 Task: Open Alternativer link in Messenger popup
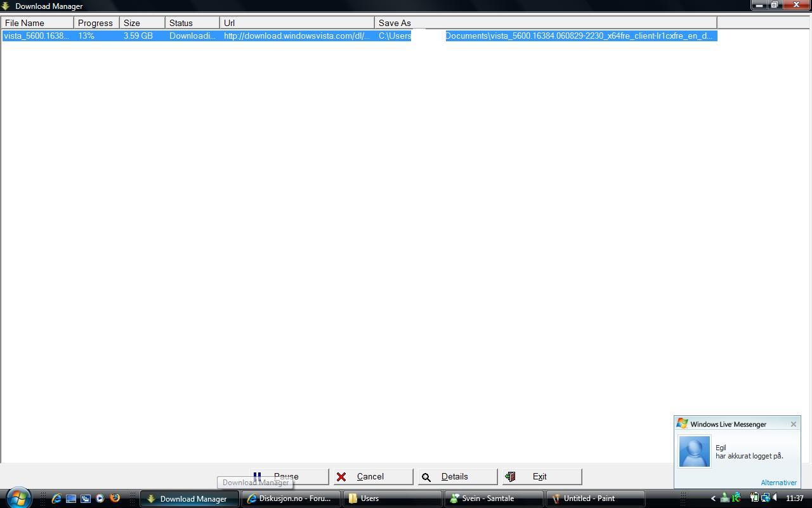point(778,483)
